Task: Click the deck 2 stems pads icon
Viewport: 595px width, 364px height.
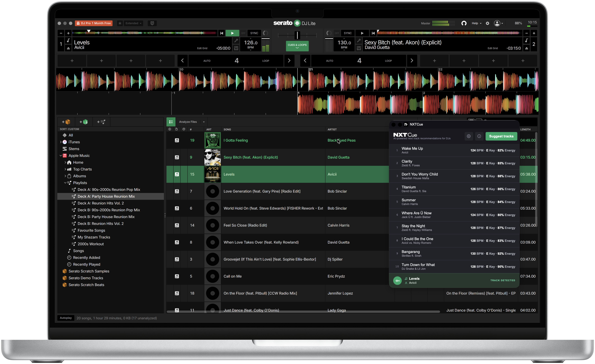Action: click(359, 48)
